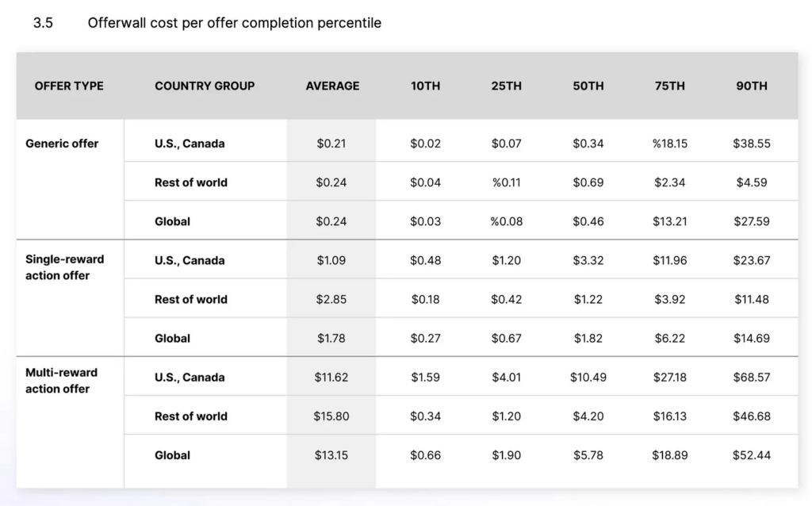Click the Multi-reward action offer label

[62, 381]
